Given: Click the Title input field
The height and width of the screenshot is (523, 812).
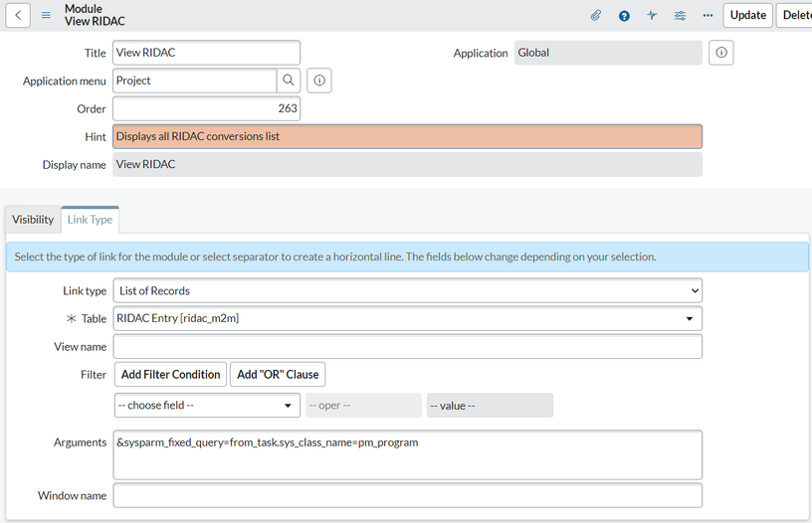Looking at the screenshot, I should (206, 53).
